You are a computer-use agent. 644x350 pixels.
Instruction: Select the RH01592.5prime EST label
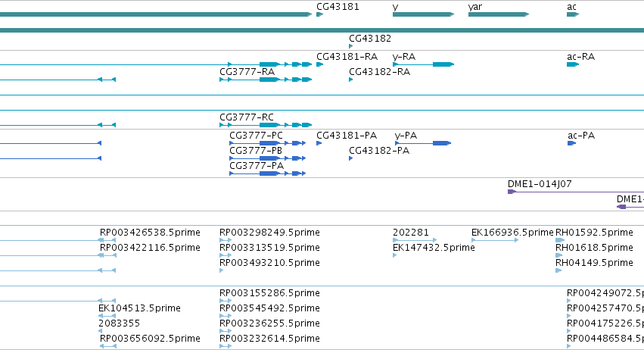[594, 233]
